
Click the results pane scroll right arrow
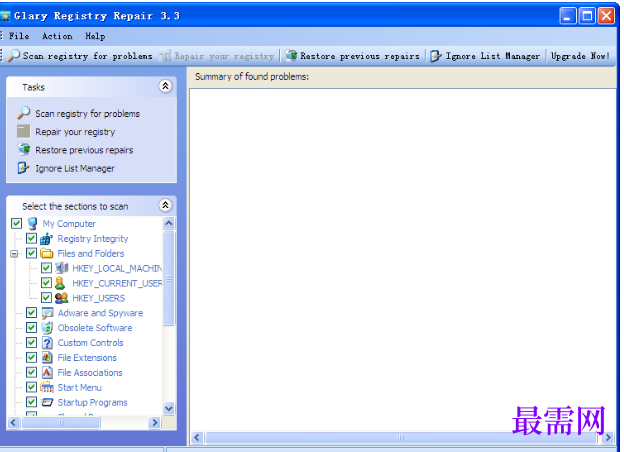[x=608, y=438]
